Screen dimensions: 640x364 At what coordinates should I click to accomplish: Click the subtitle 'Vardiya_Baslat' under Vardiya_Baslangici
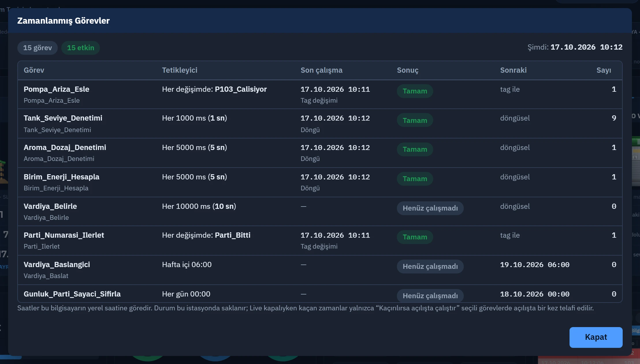click(46, 276)
